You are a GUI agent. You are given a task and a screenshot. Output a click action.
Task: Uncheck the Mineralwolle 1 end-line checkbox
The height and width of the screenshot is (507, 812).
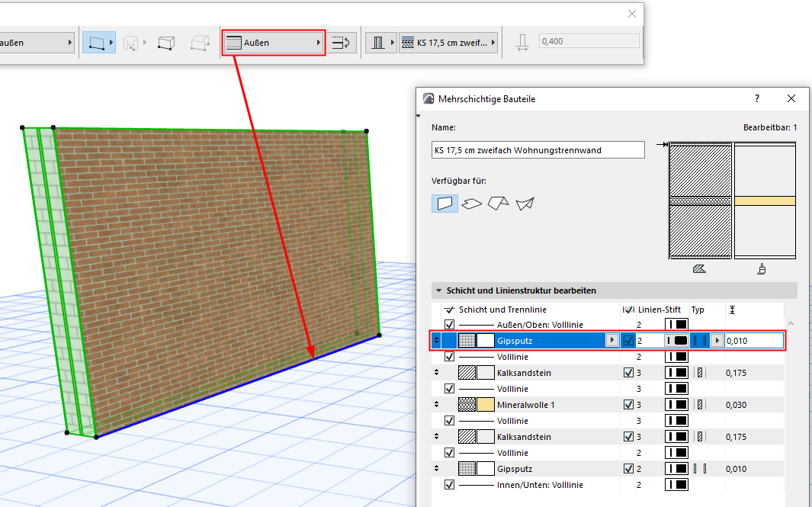click(628, 405)
